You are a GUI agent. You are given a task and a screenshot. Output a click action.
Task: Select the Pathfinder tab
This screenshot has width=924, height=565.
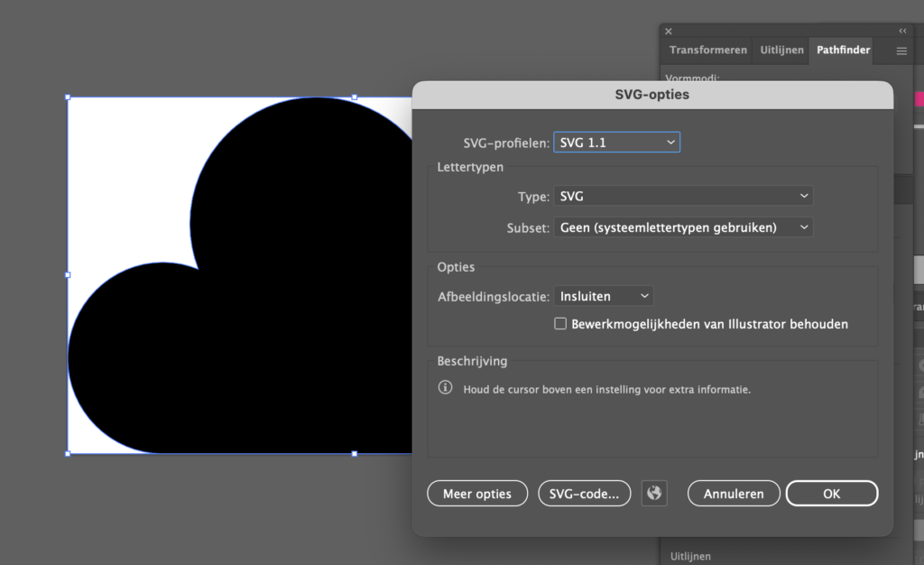[844, 50]
